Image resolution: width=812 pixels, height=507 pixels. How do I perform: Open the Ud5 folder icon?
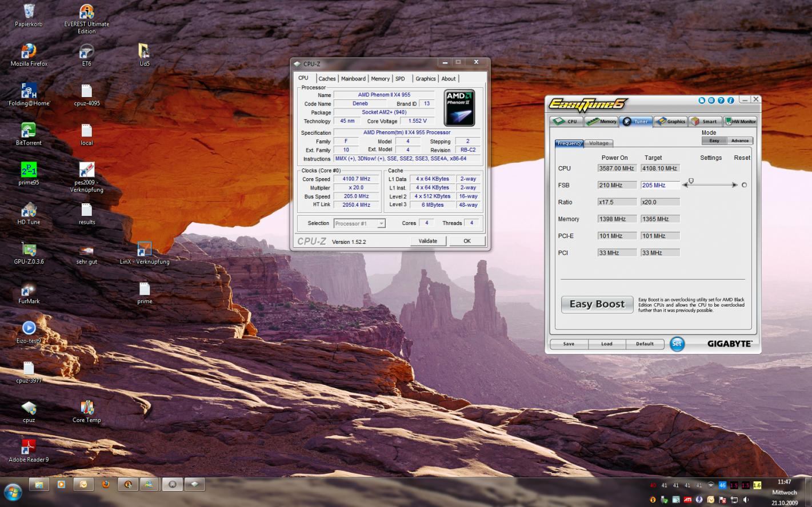(145, 55)
